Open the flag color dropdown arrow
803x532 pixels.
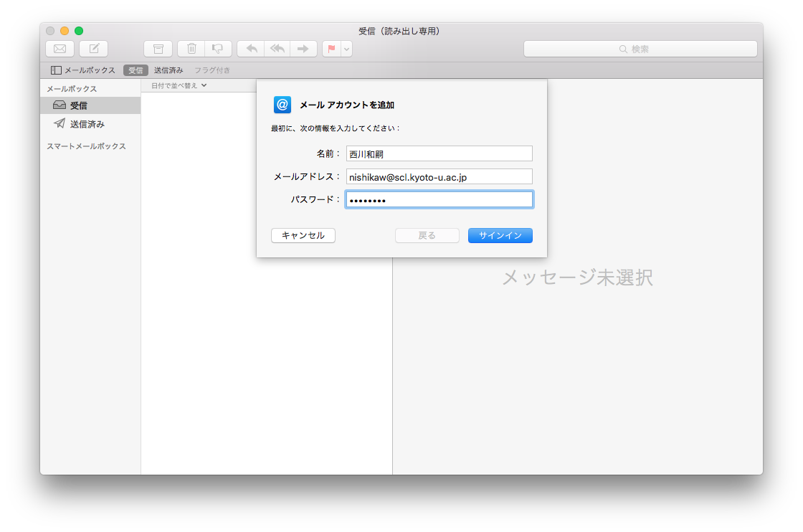[347, 49]
